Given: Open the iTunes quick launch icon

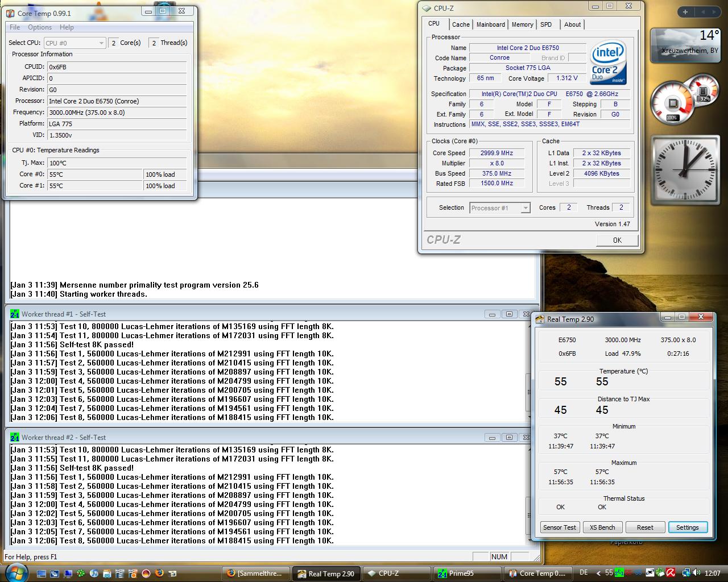Looking at the screenshot, I should [x=94, y=573].
